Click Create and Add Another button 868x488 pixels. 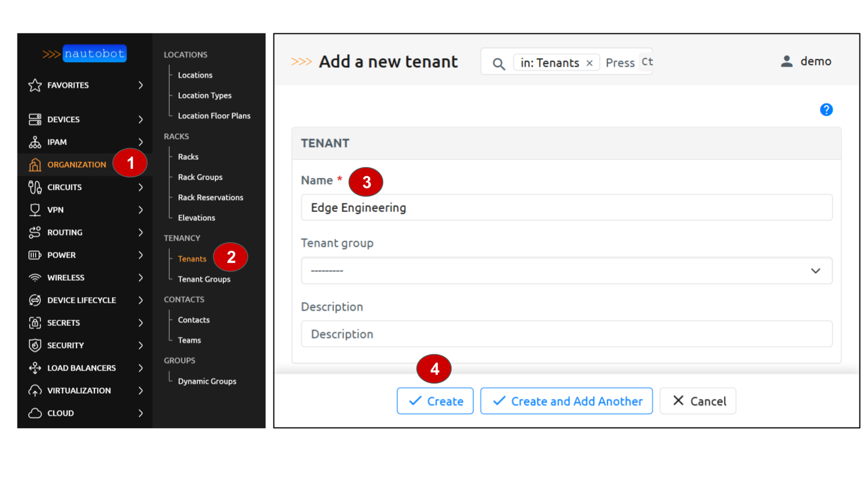pyautogui.click(x=566, y=401)
